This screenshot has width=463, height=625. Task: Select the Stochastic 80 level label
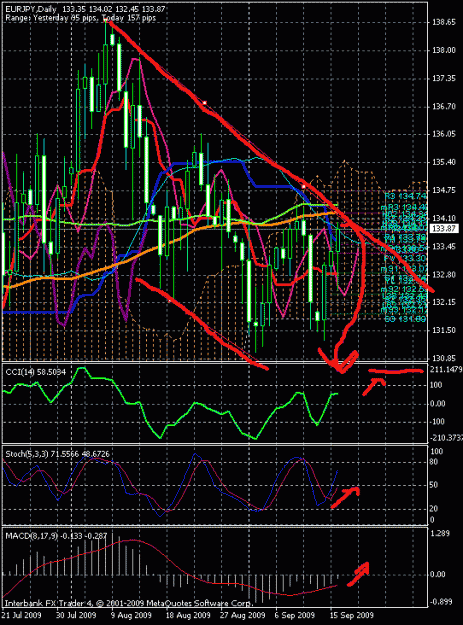pyautogui.click(x=434, y=462)
